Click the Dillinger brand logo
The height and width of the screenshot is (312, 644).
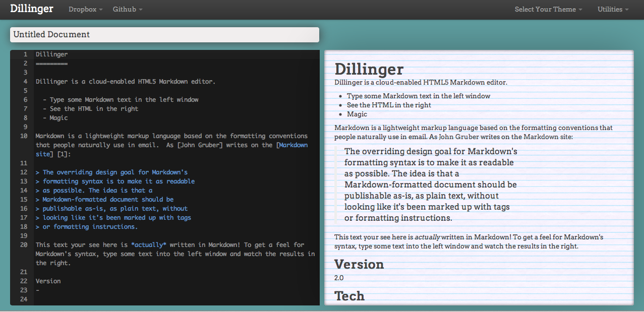(x=31, y=9)
